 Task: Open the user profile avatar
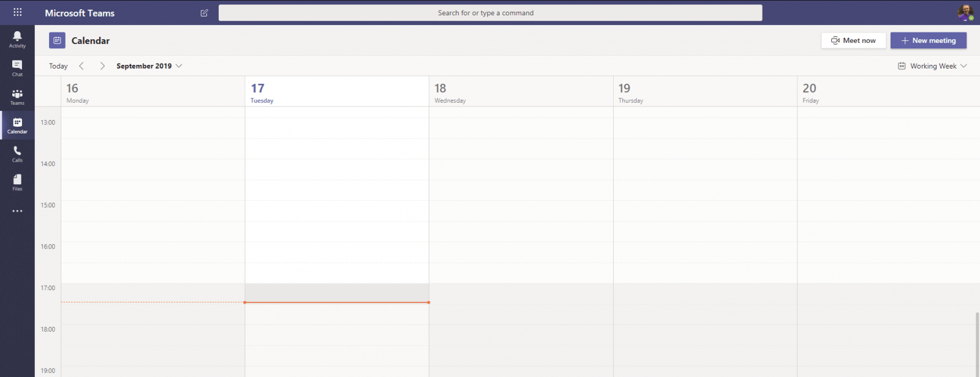(x=965, y=12)
